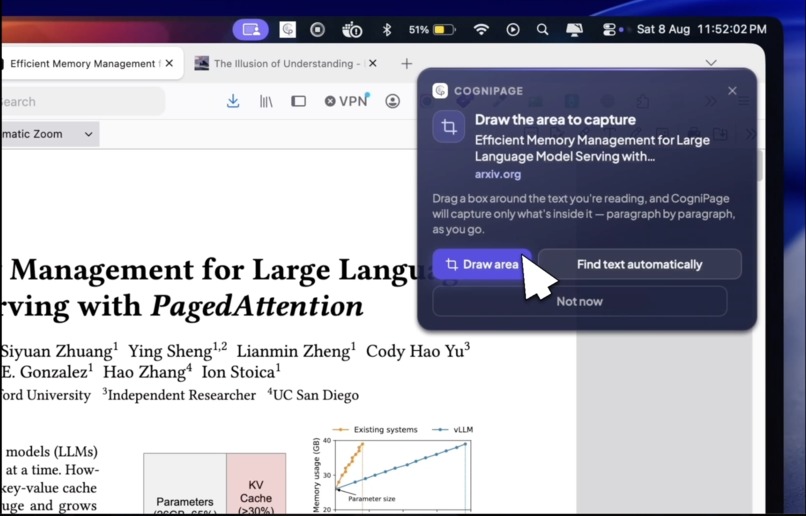Open the Docker whale menu bar icon
The image size is (806, 516).
pyautogui.click(x=352, y=30)
